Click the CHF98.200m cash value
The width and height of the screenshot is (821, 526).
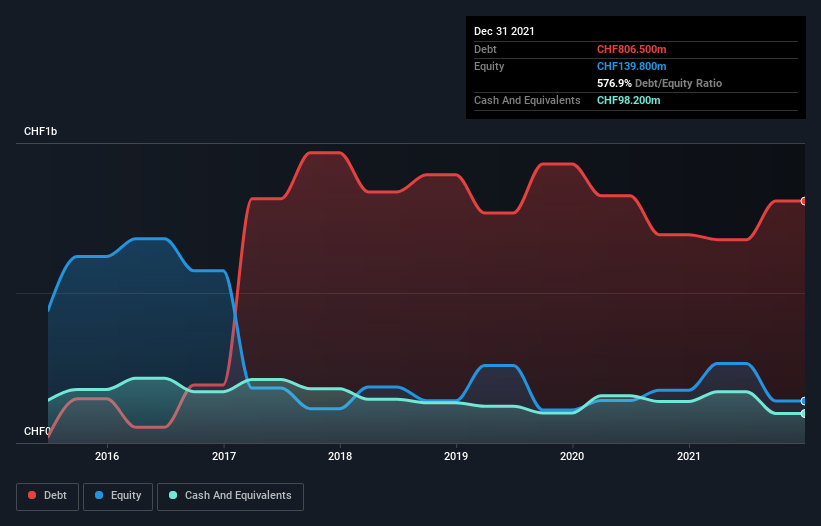click(628, 100)
